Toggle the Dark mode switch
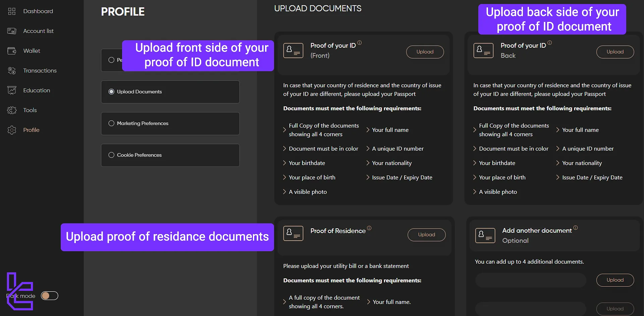This screenshot has height=316, width=644. 50,296
